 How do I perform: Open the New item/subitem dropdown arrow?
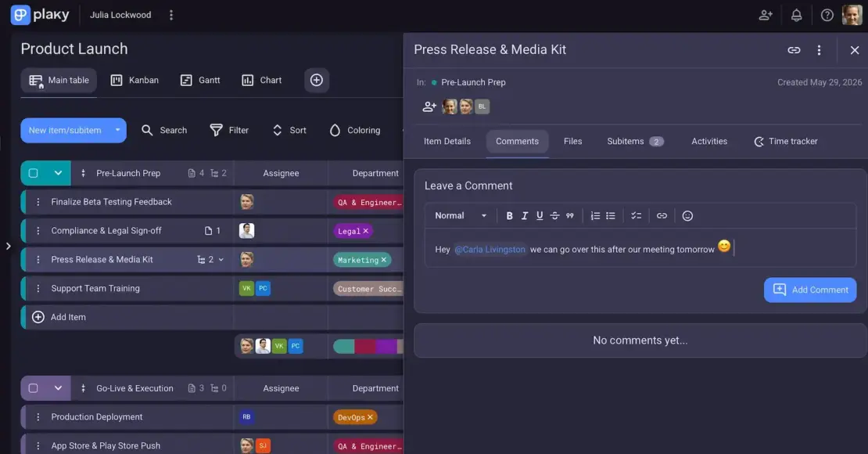117,130
